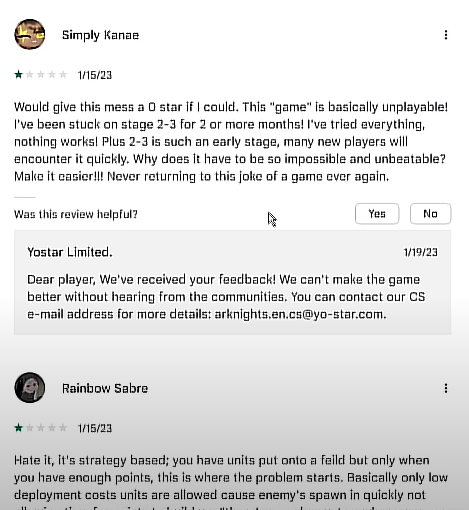The height and width of the screenshot is (510, 469).
Task: Click the 1/15/23 date on Rainbow Sabre's review
Action: click(95, 428)
